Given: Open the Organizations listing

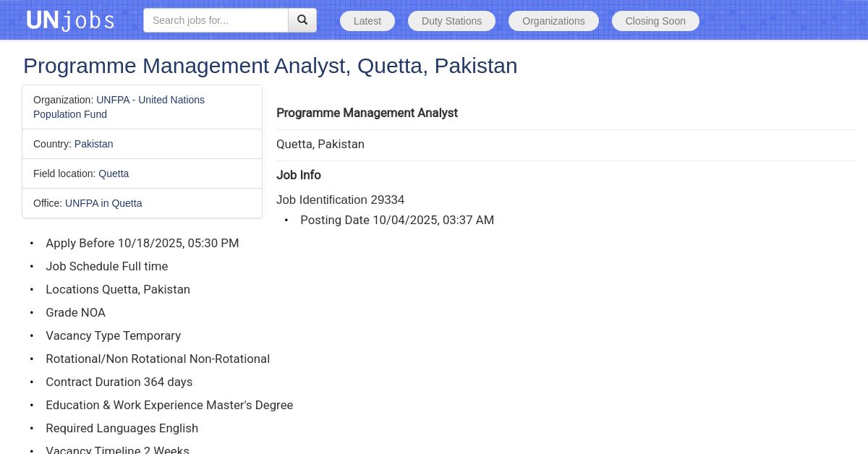Looking at the screenshot, I should pos(553,21).
